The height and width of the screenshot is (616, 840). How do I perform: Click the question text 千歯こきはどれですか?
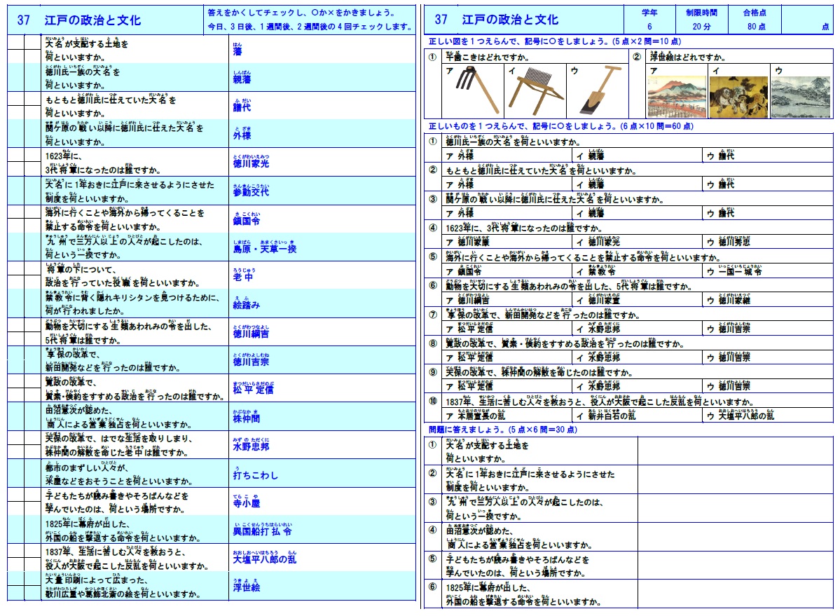[488, 57]
